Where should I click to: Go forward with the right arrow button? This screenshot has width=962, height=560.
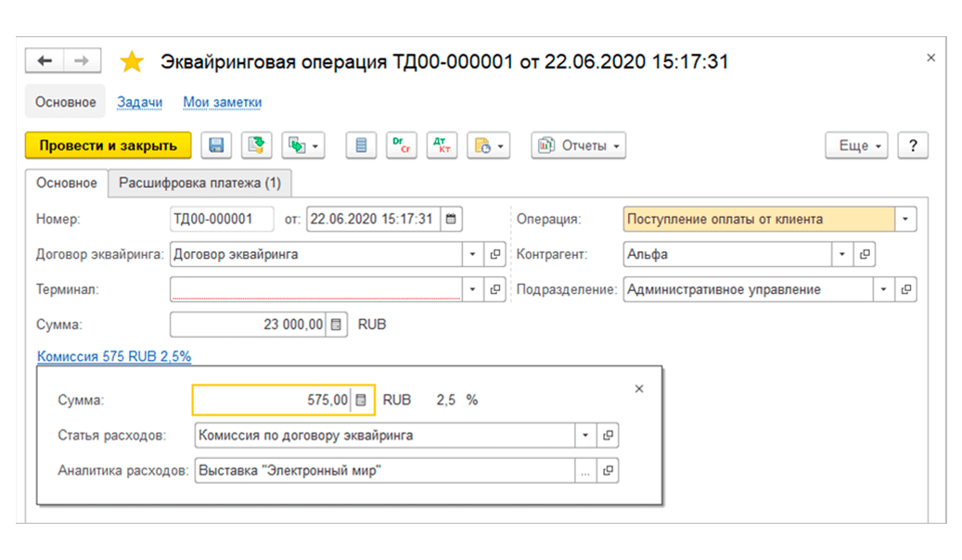pyautogui.click(x=83, y=60)
